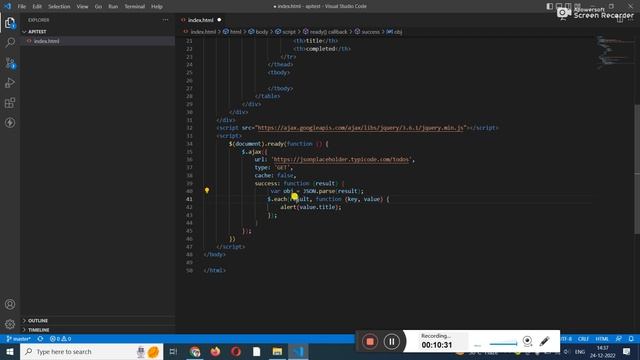Click the editor vertical scrollbar

[637, 169]
